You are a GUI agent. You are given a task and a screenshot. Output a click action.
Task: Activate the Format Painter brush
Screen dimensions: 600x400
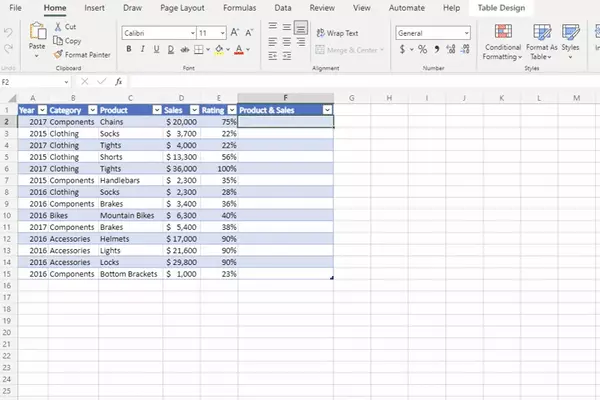(58, 55)
